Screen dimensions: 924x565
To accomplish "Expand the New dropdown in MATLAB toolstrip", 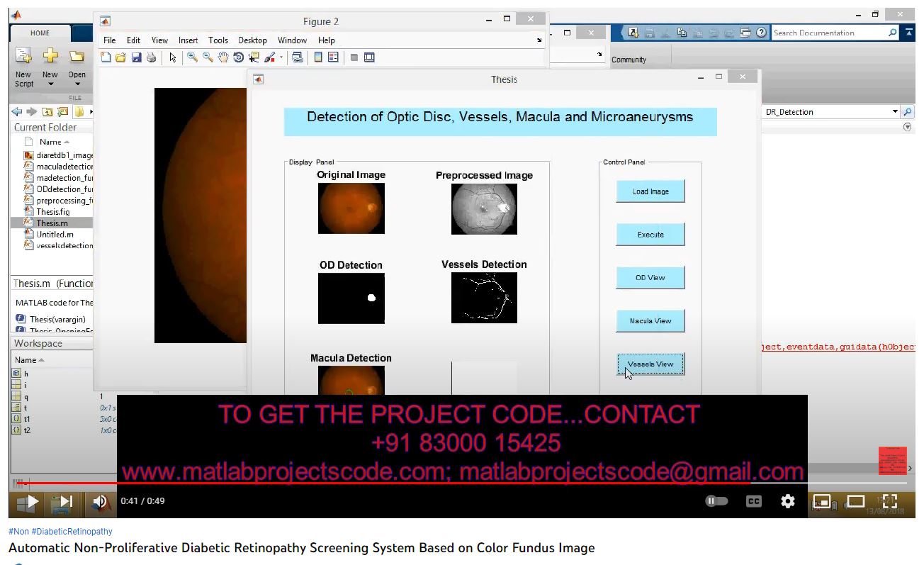I will pos(50,84).
